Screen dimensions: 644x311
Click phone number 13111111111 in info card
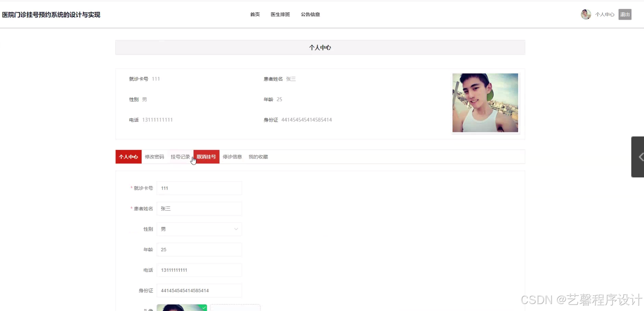coord(157,120)
